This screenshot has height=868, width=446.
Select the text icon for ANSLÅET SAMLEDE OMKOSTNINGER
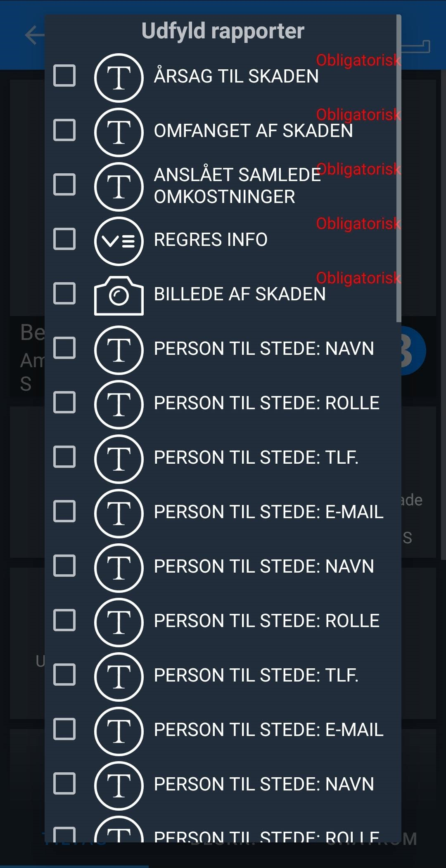pos(119,186)
